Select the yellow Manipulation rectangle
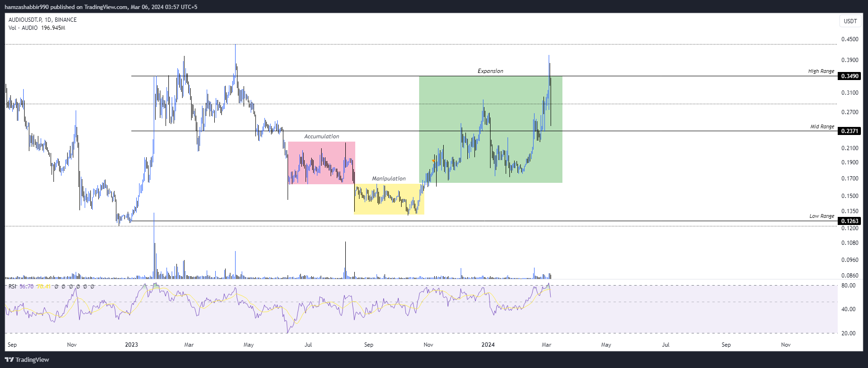 coord(389,199)
